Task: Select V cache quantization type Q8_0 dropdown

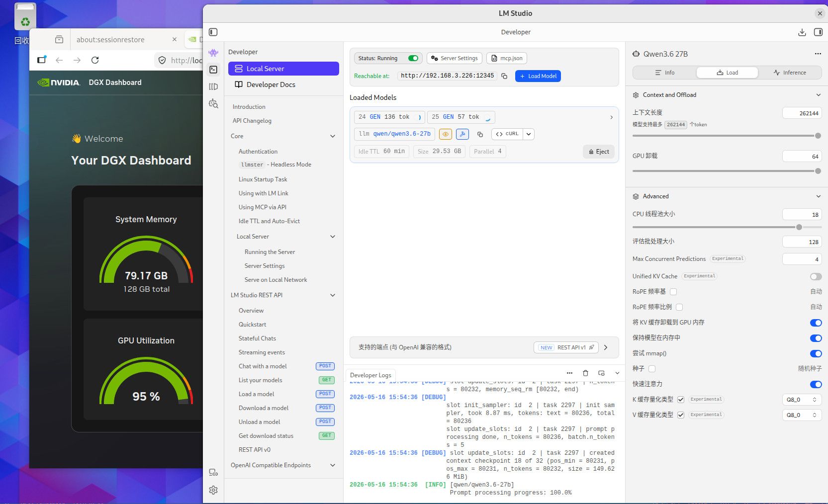Action: point(802,415)
